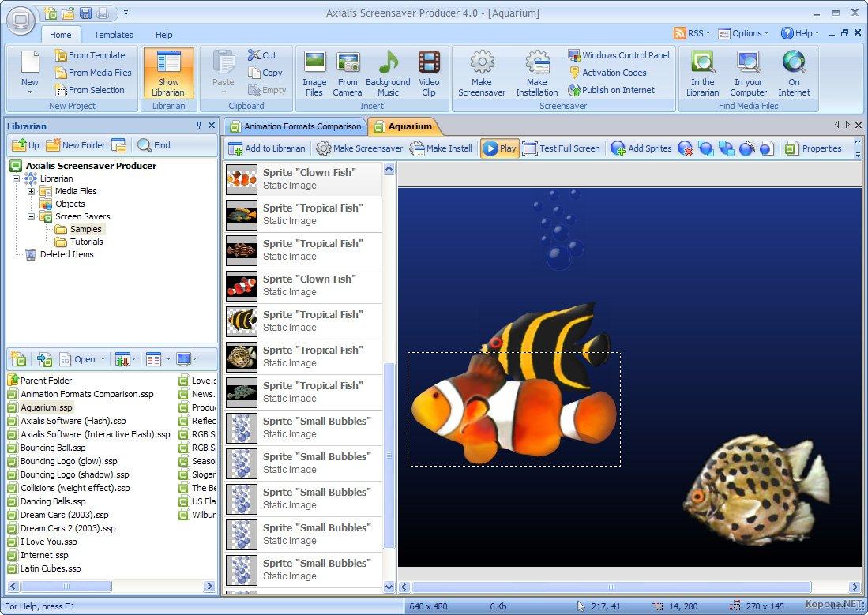Open the RSS dropdown

click(x=692, y=33)
